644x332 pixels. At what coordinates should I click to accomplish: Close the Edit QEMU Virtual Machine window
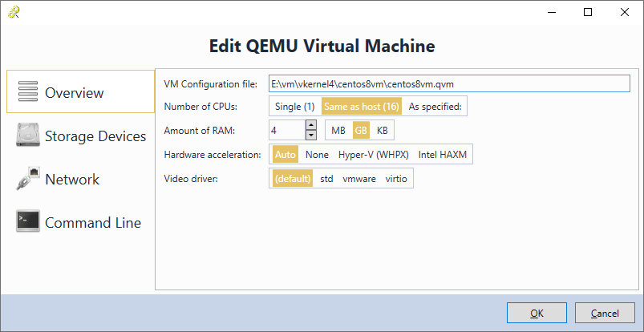point(624,12)
